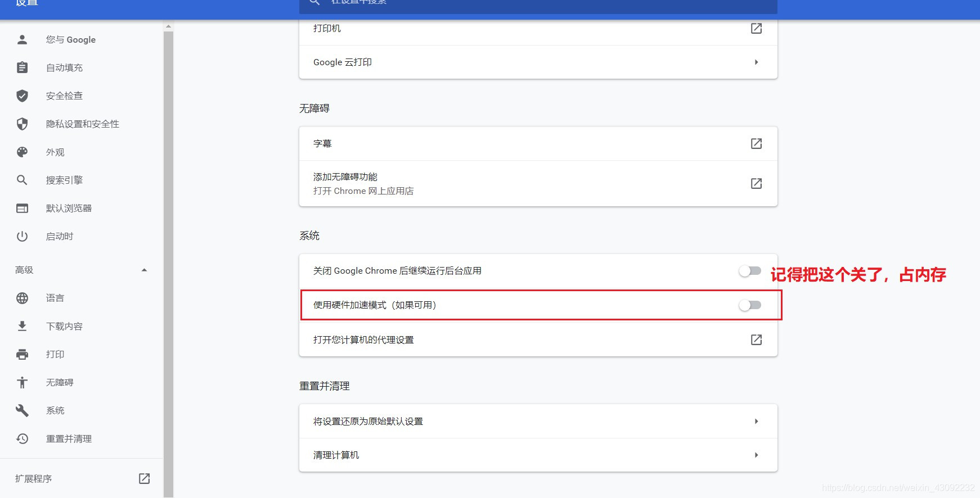Viewport: 980px width, 498px height.
Task: Toggle 关闭 Google Chrome 后继续运行后台应用 switch
Action: click(x=750, y=271)
